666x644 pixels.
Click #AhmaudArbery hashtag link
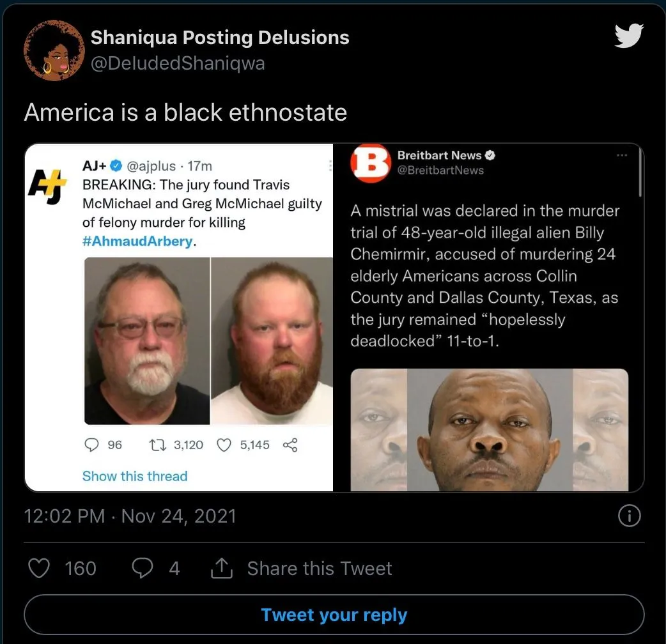138,241
